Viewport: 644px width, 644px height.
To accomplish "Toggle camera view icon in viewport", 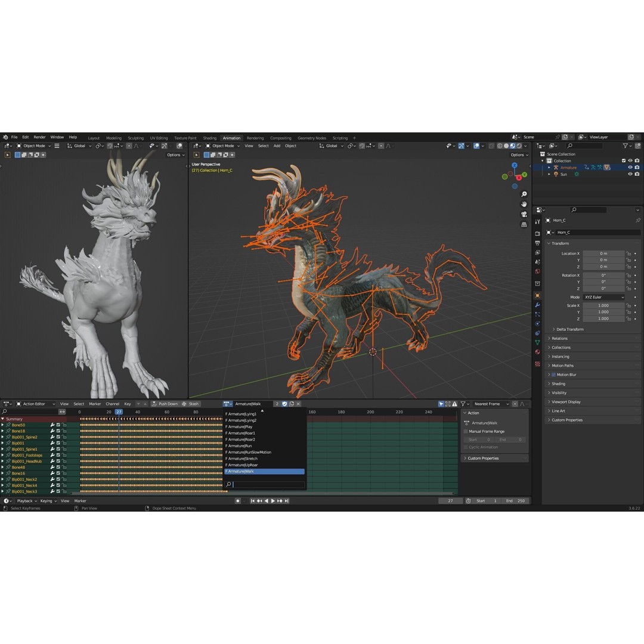I will [x=524, y=215].
